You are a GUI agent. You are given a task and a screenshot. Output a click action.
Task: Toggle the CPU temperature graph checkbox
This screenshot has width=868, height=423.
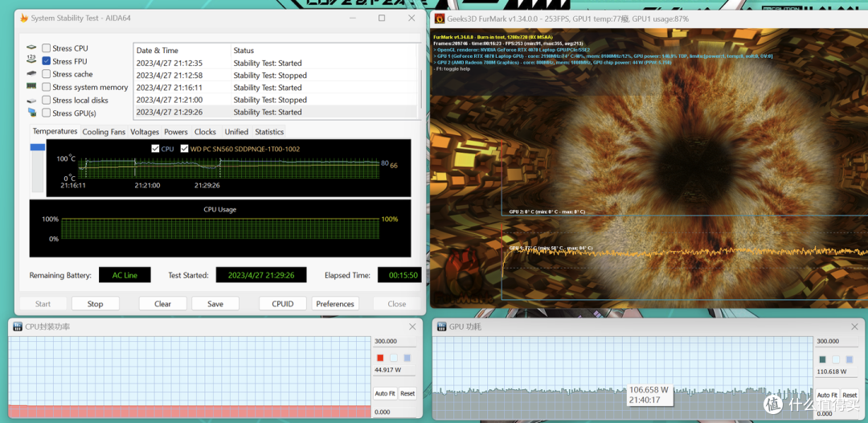click(x=155, y=149)
